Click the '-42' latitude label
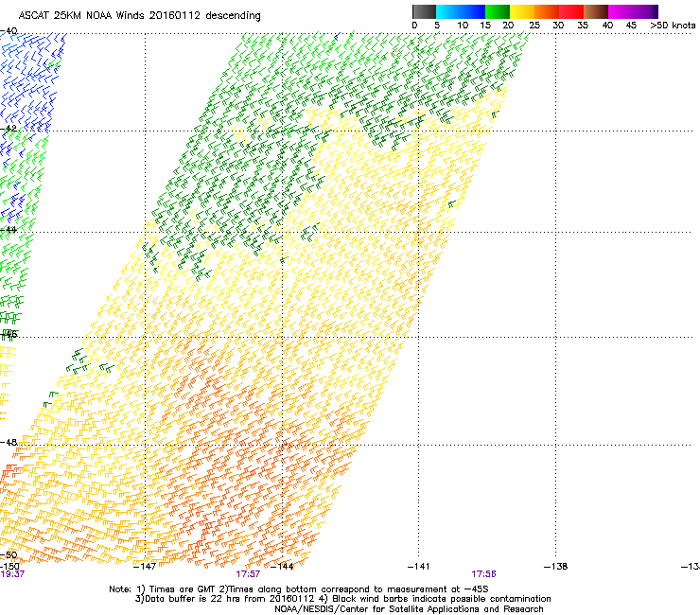The width and height of the screenshot is (700, 615). click(9, 128)
